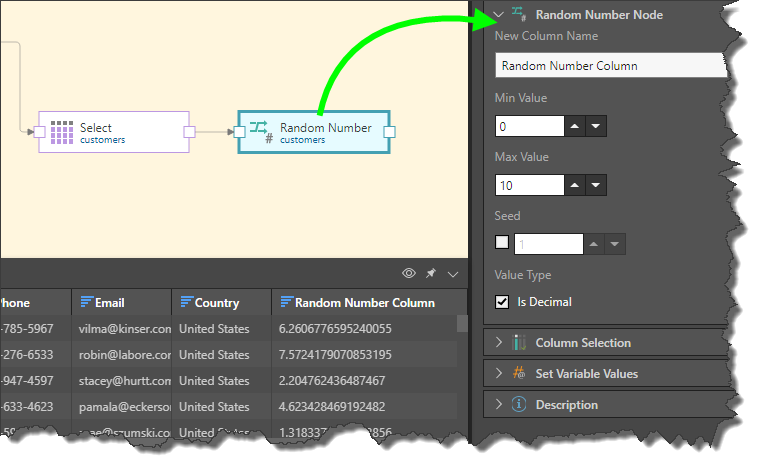The height and width of the screenshot is (470, 764).
Task: Decrease the Max Value with down arrow
Action: tap(596, 185)
